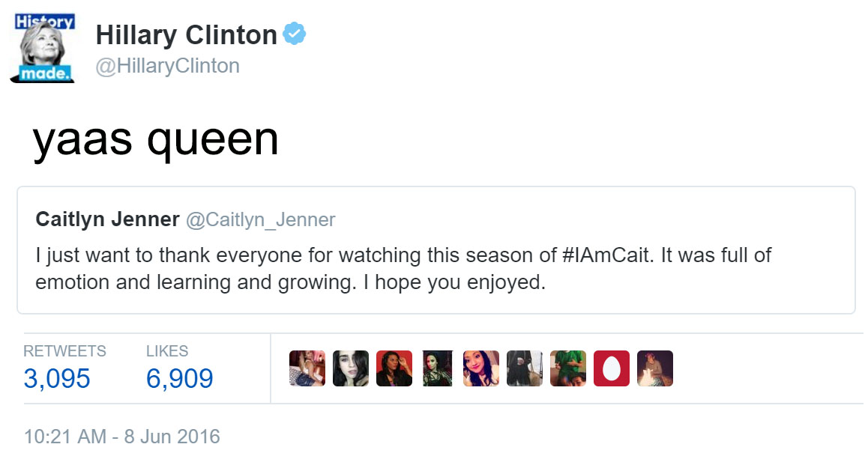Image resolution: width=868 pixels, height=474 pixels.
Task: Open the fourth liker avatar in the row
Action: [438, 368]
